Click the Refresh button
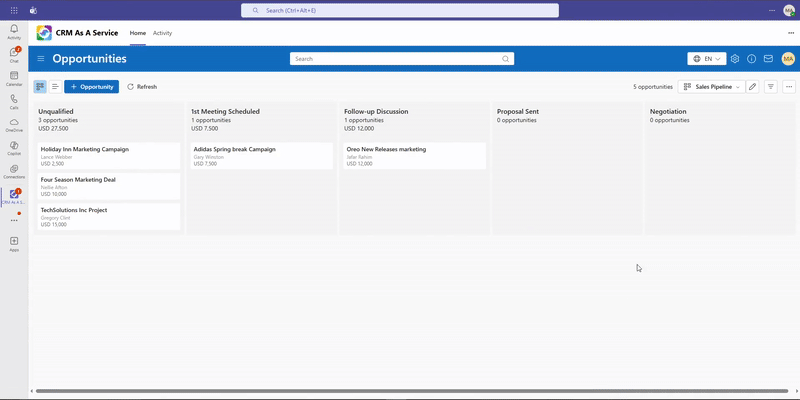The width and height of the screenshot is (800, 400). click(142, 87)
